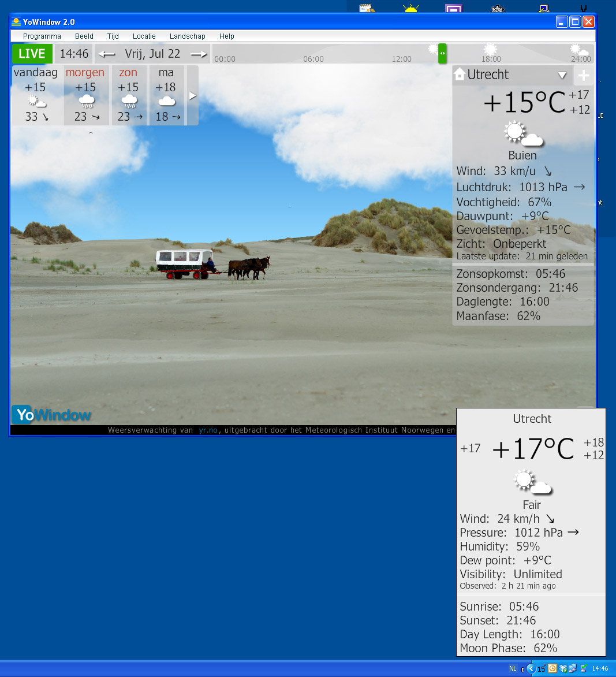The height and width of the screenshot is (677, 616).
Task: Click the home icon next to Utrecht
Action: (x=460, y=75)
